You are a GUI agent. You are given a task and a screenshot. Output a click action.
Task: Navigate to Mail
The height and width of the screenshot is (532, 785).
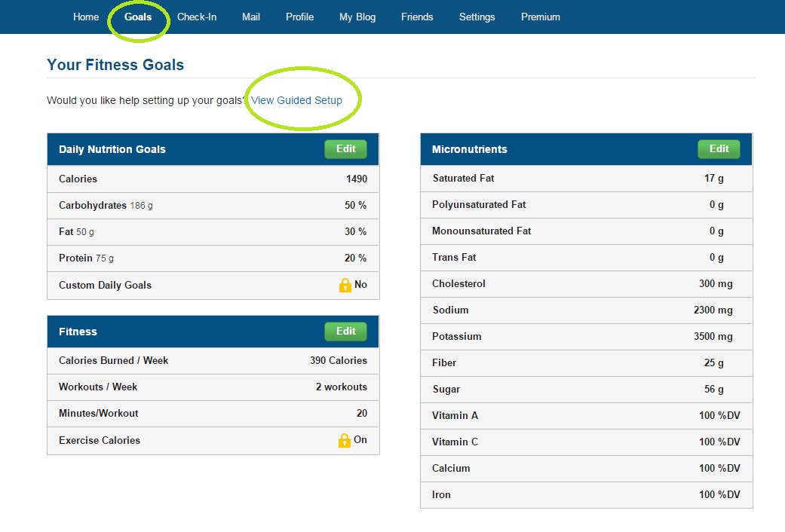tap(251, 17)
